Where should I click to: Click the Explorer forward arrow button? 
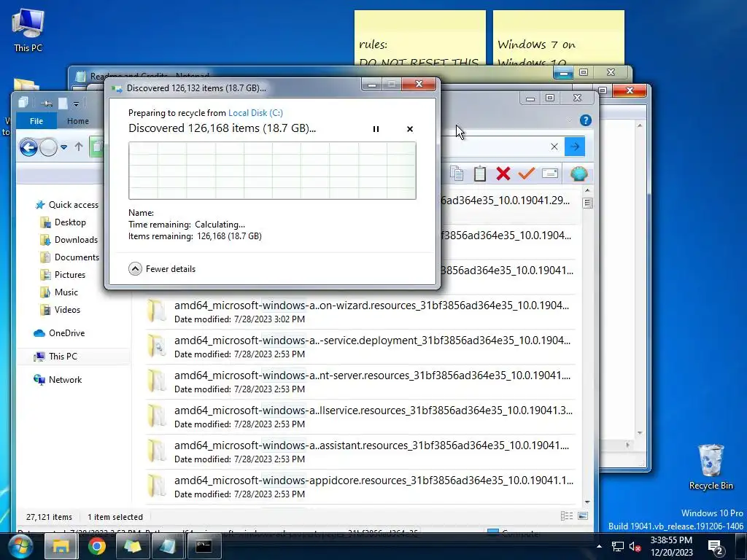[48, 147]
